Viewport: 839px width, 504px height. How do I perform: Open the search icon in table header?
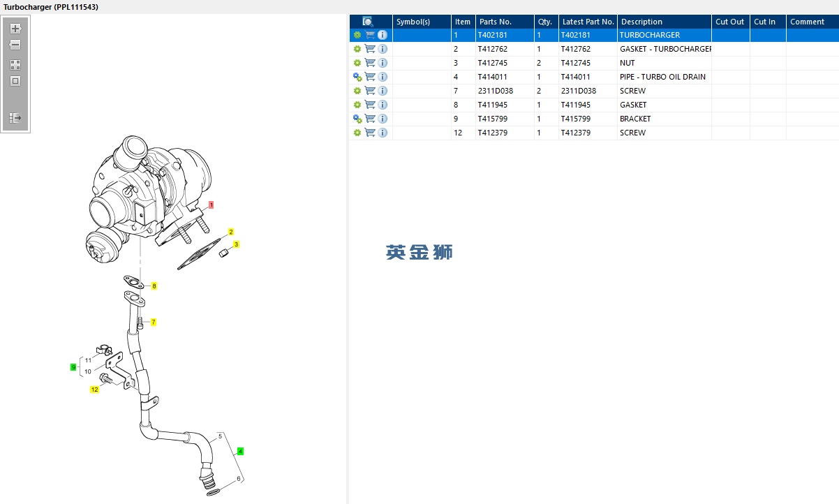368,22
